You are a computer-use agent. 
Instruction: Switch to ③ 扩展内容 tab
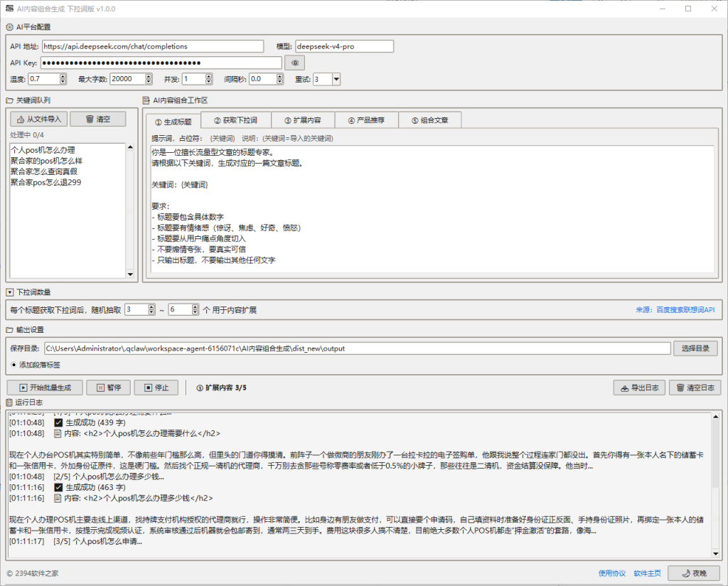pyautogui.click(x=303, y=120)
